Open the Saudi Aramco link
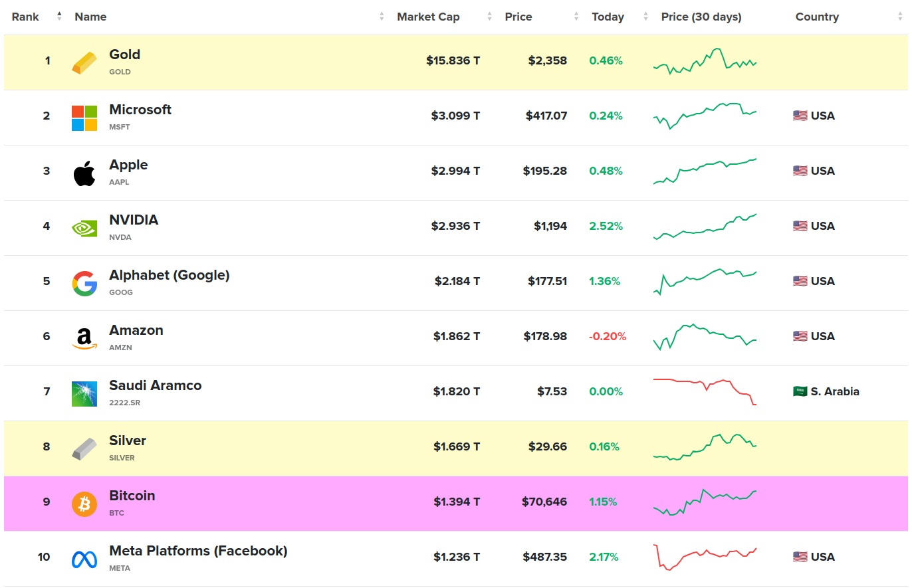The width and height of the screenshot is (912, 588). [155, 385]
